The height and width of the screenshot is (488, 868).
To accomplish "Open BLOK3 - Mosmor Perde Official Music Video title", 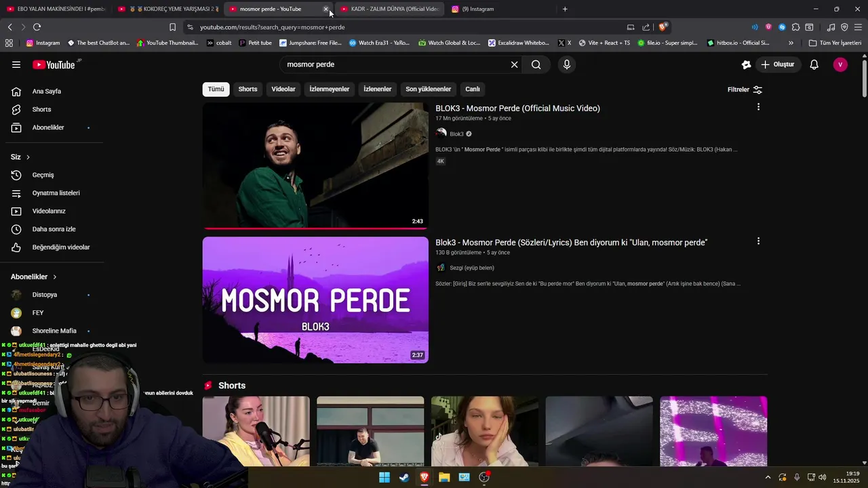I will [x=517, y=108].
